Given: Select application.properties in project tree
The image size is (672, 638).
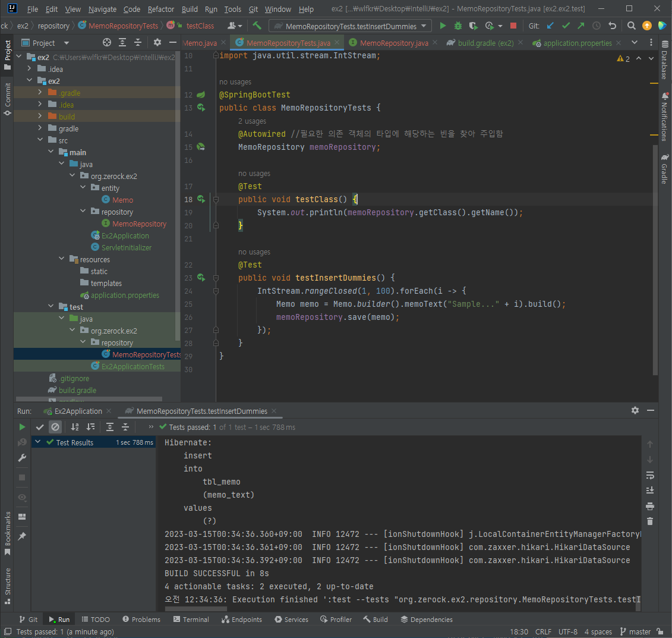Looking at the screenshot, I should tap(125, 295).
